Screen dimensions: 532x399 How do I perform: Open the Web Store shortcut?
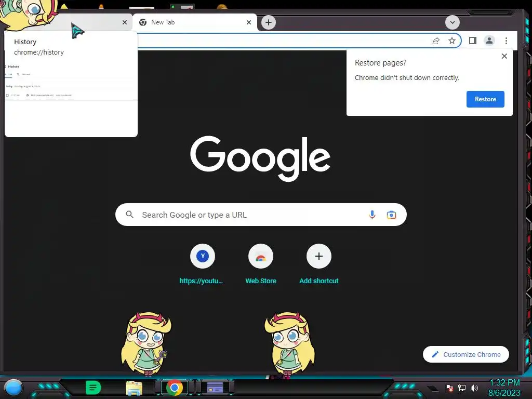tap(261, 264)
